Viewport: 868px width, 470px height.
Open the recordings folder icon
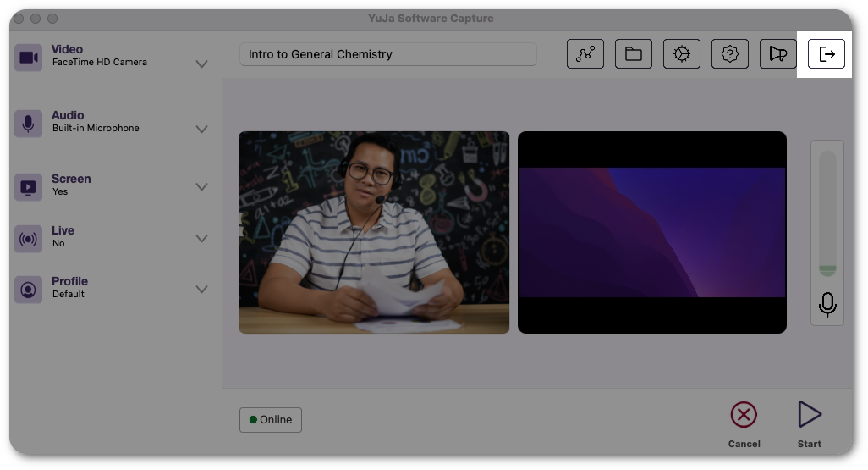pyautogui.click(x=633, y=54)
